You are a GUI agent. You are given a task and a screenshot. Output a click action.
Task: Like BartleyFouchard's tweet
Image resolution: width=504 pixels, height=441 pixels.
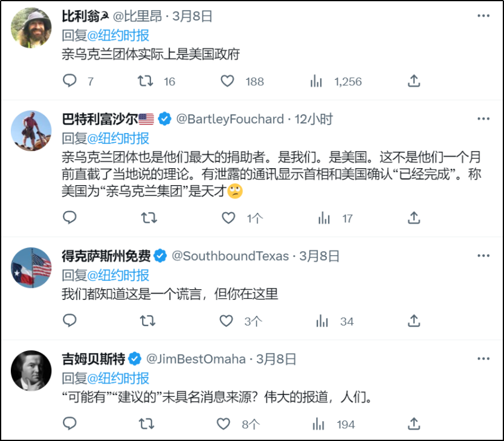coord(227,218)
